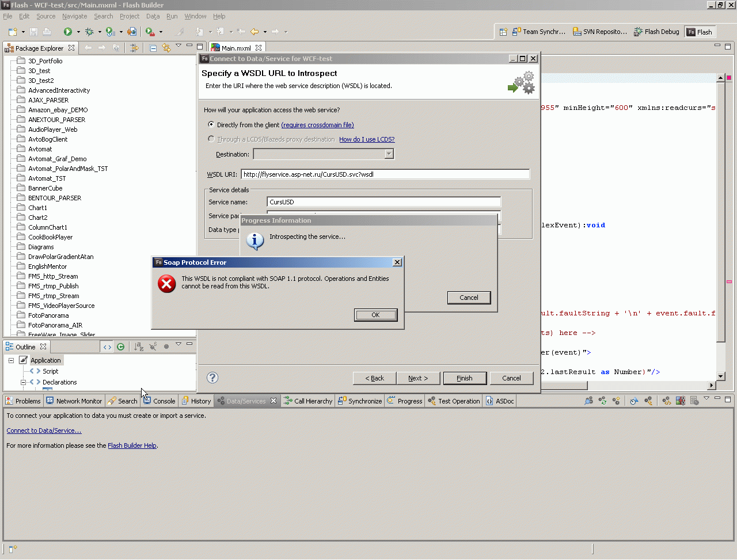Click Cancel in Progress Information dialog
737x560 pixels.
coord(469,298)
